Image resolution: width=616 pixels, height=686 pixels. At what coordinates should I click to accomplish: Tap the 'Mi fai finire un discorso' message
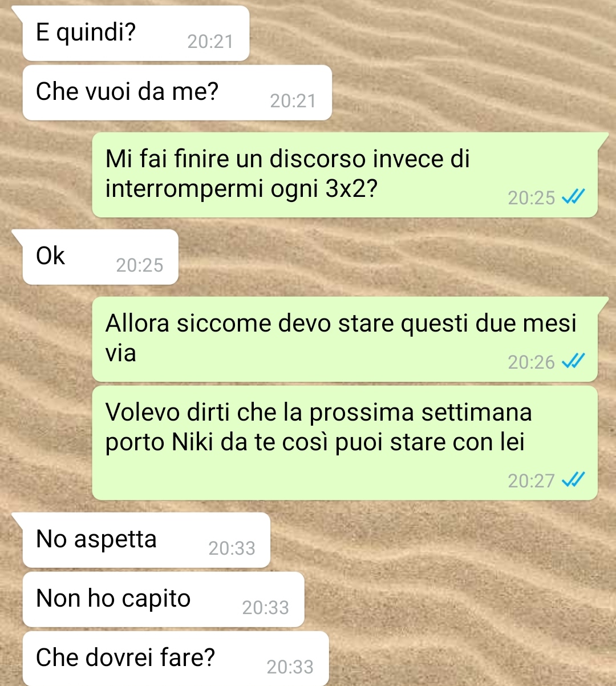tap(345, 175)
